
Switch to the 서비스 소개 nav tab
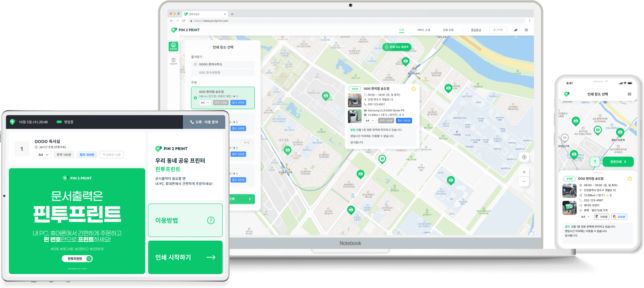(x=423, y=30)
